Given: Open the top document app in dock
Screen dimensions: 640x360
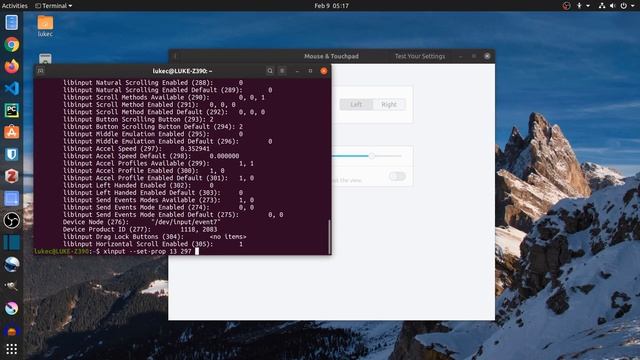Looking at the screenshot, I should [11, 22].
